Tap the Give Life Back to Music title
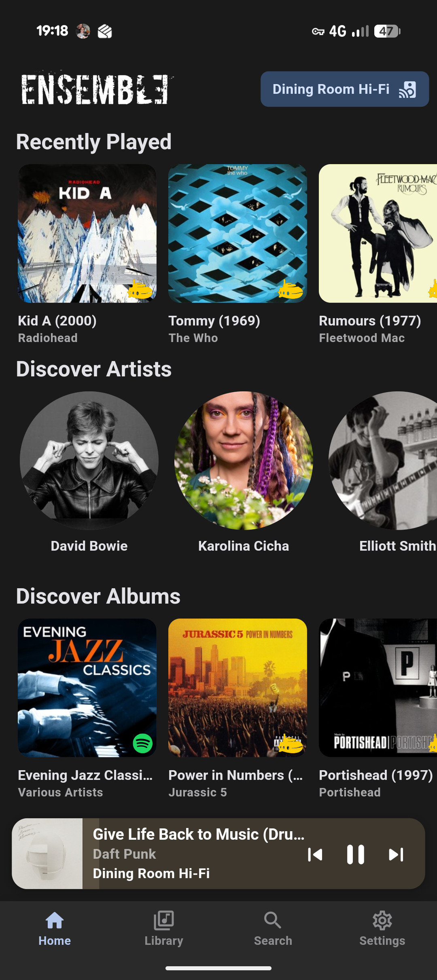Screen dimensions: 437x980 [198, 834]
